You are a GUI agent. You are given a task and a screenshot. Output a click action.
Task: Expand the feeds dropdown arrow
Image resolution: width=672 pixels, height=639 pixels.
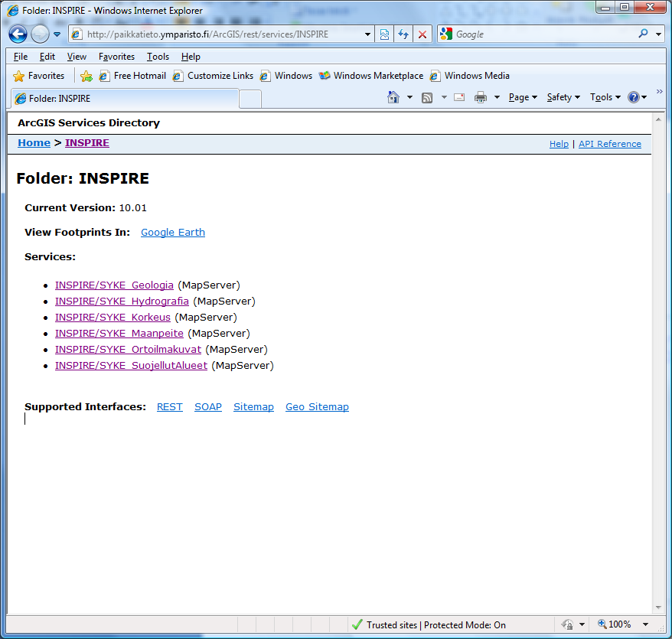pyautogui.click(x=444, y=97)
